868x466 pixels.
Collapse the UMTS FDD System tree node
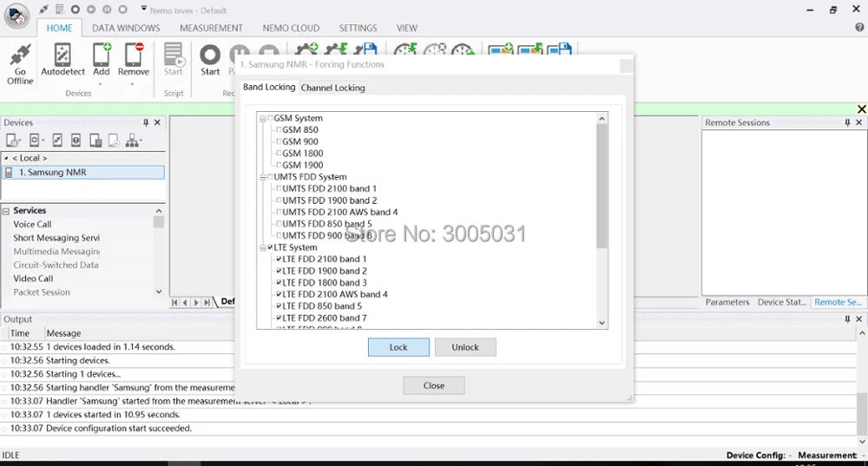(263, 177)
